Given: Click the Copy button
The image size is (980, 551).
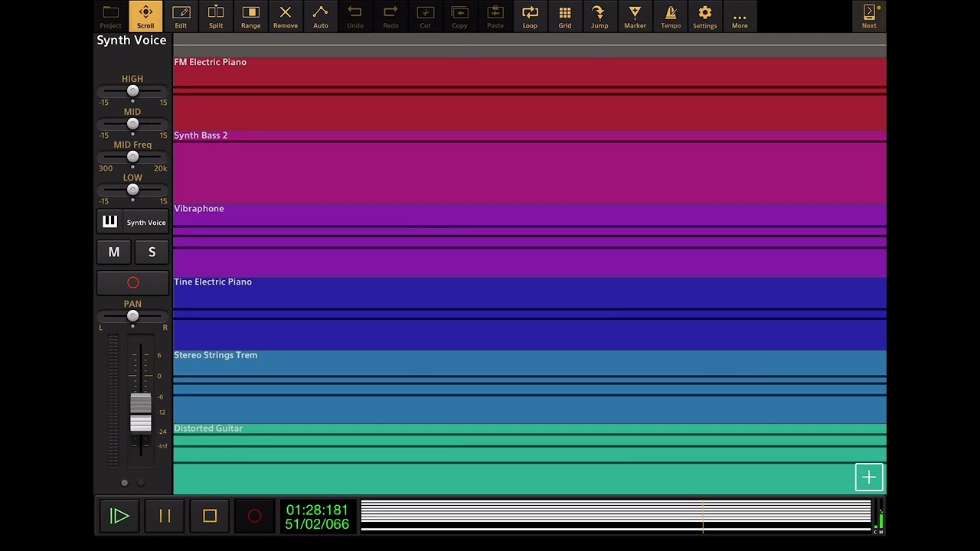Looking at the screenshot, I should click(x=459, y=16).
